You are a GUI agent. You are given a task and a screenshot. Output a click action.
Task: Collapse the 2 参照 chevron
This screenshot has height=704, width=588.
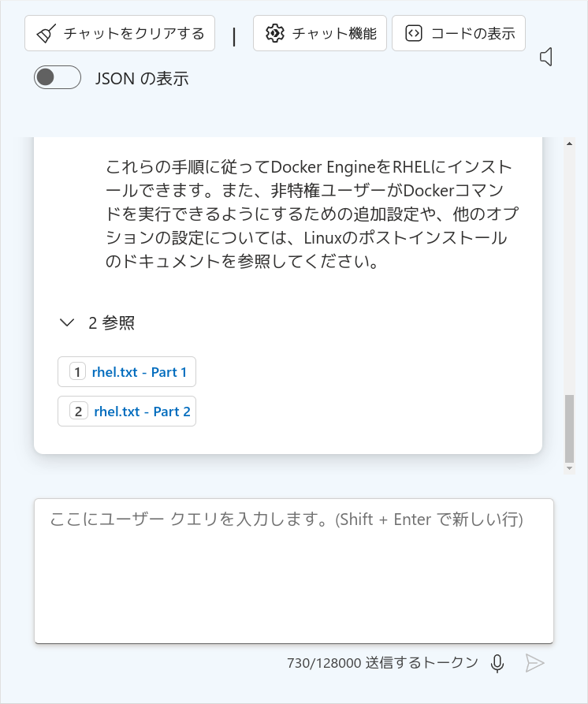point(67,322)
